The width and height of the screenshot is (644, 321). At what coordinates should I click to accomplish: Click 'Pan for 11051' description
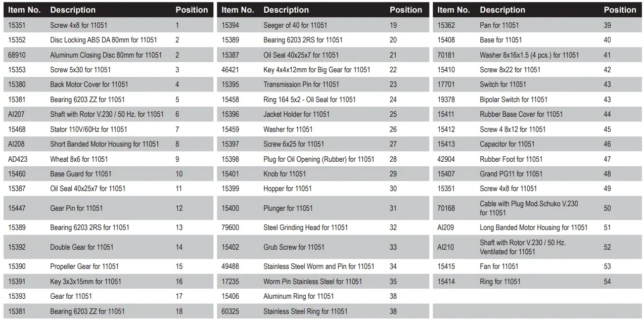[x=499, y=25]
